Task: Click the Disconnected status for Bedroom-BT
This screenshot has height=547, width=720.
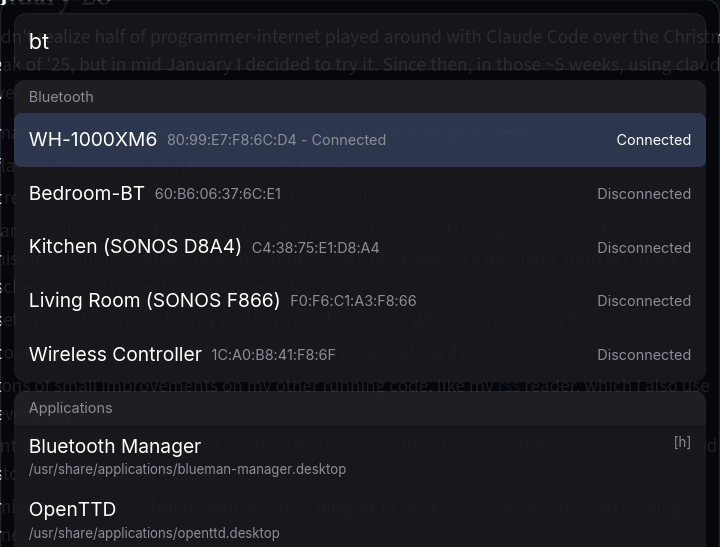Action: (643, 194)
